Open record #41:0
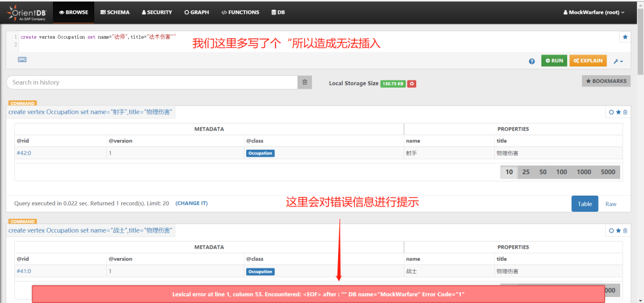This screenshot has width=644, height=303. point(24,271)
